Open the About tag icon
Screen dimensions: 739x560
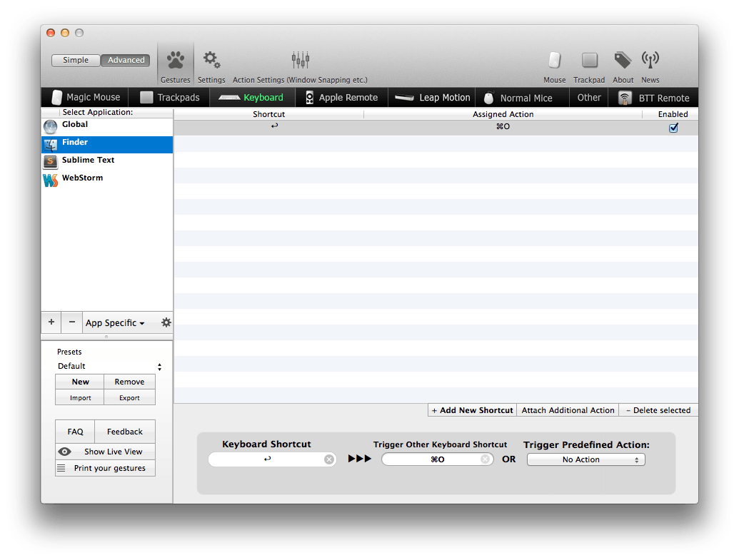[623, 61]
